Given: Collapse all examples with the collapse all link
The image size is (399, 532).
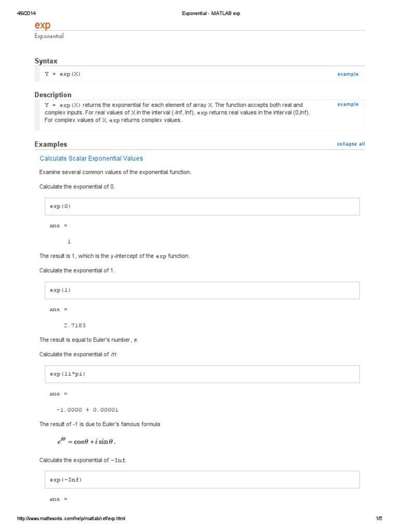Looking at the screenshot, I should [x=351, y=144].
